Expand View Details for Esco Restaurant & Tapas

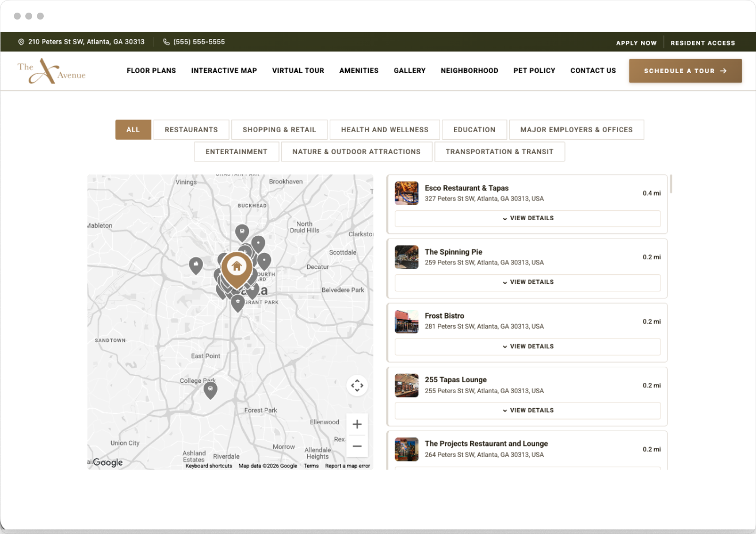pos(528,218)
